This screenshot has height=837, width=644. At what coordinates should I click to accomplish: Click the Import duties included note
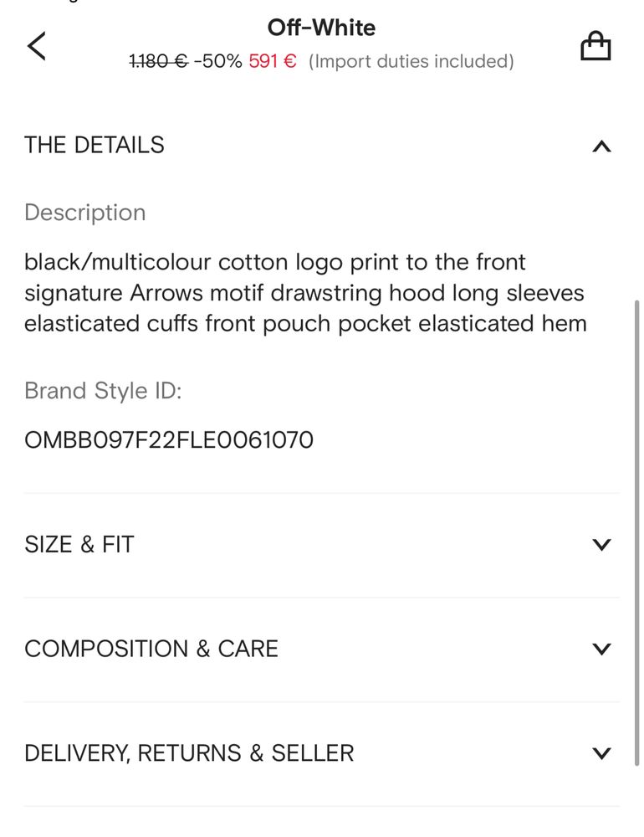pyautogui.click(x=411, y=61)
